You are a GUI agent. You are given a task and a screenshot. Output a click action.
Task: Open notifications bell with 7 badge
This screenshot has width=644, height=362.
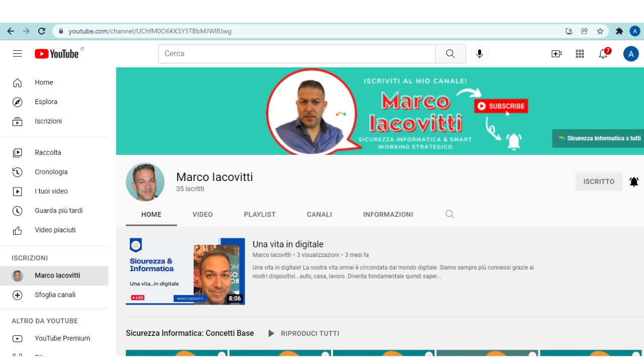(603, 54)
